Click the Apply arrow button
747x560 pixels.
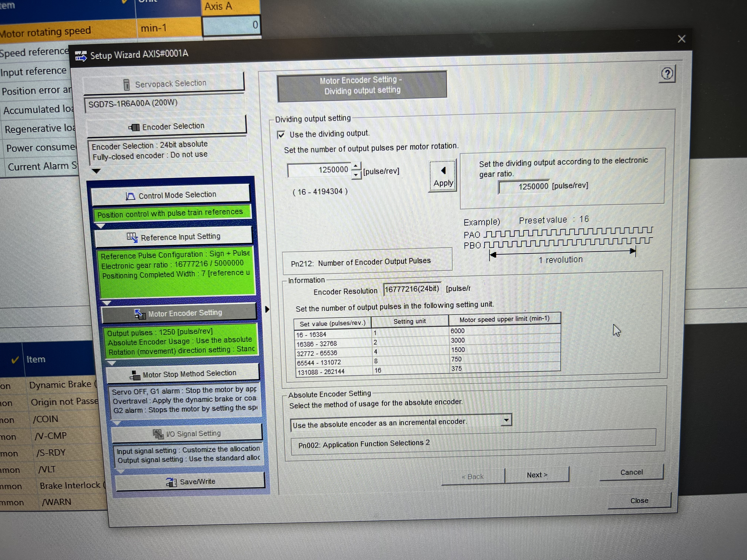[x=443, y=176]
